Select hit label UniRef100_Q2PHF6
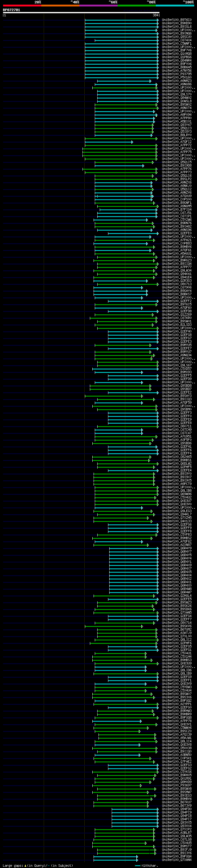Screen dimensions: 197x868 point(177,643)
